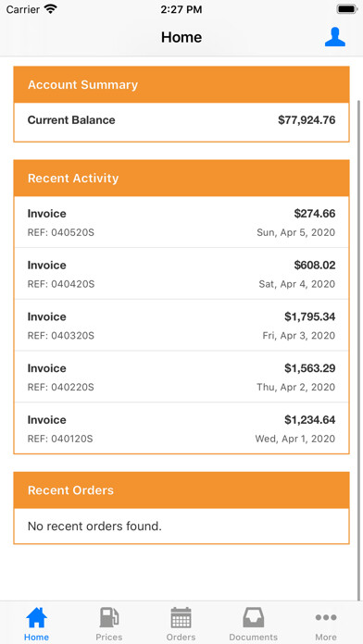Tap the Home house icon
Screen dimensions: 363x644
36,617
